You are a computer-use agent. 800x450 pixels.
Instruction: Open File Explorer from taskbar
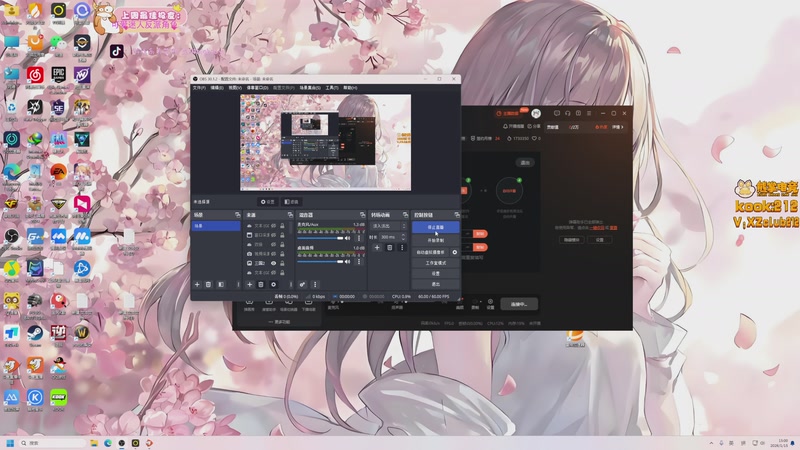pyautogui.click(x=94, y=443)
